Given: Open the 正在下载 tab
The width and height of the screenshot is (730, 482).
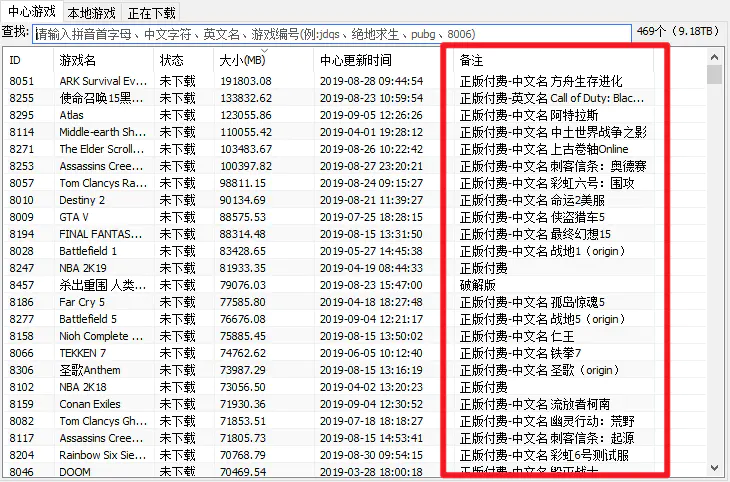Looking at the screenshot, I should coord(151,13).
